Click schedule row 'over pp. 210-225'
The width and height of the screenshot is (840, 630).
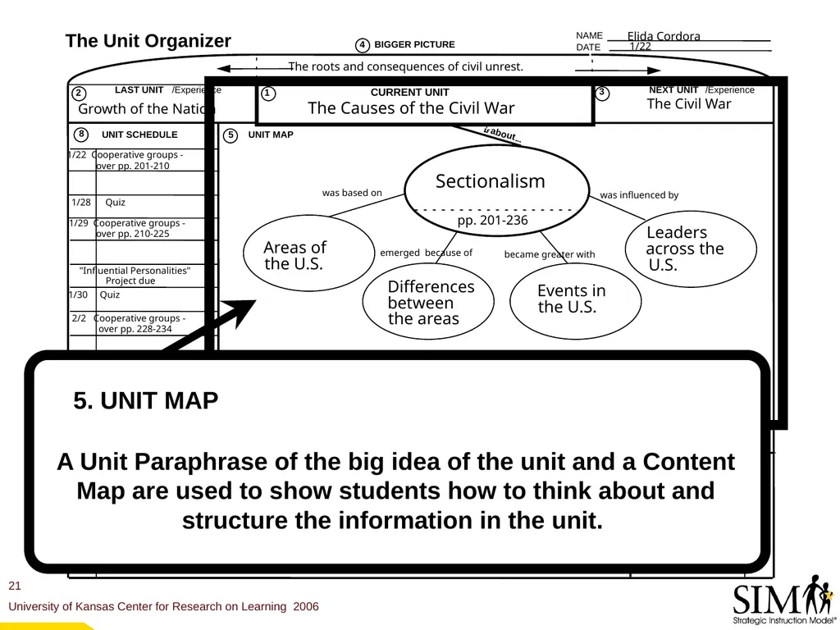pyautogui.click(x=133, y=234)
